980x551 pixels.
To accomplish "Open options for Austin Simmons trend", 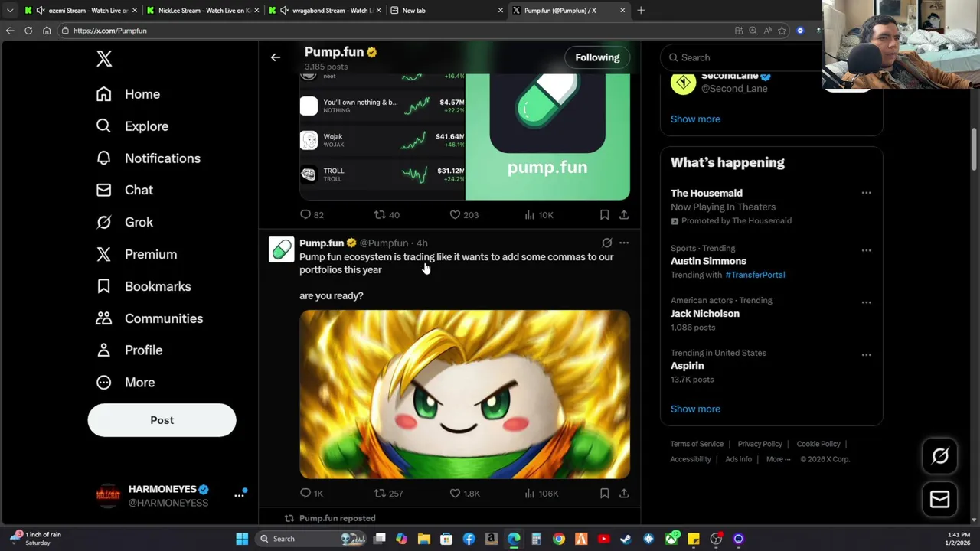I will click(x=866, y=250).
